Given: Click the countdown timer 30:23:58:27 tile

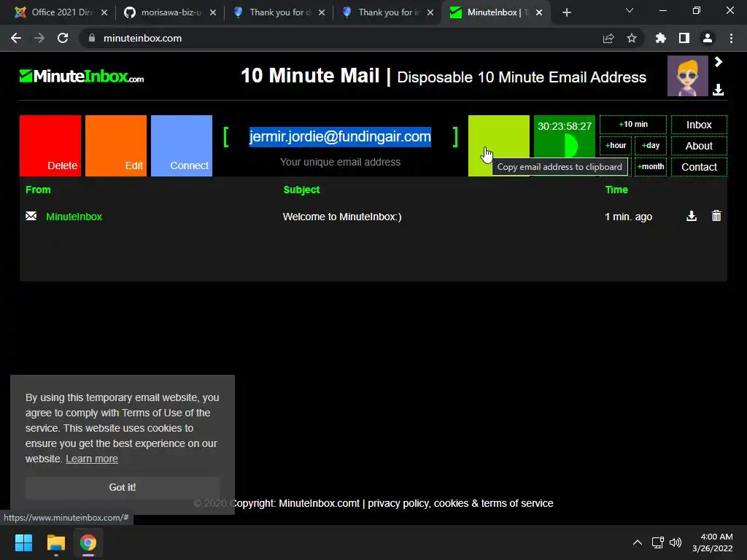Looking at the screenshot, I should click(564, 146).
